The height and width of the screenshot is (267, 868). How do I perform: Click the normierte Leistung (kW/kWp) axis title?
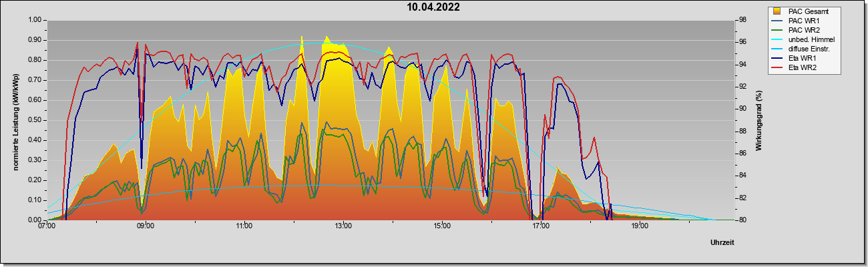point(15,119)
